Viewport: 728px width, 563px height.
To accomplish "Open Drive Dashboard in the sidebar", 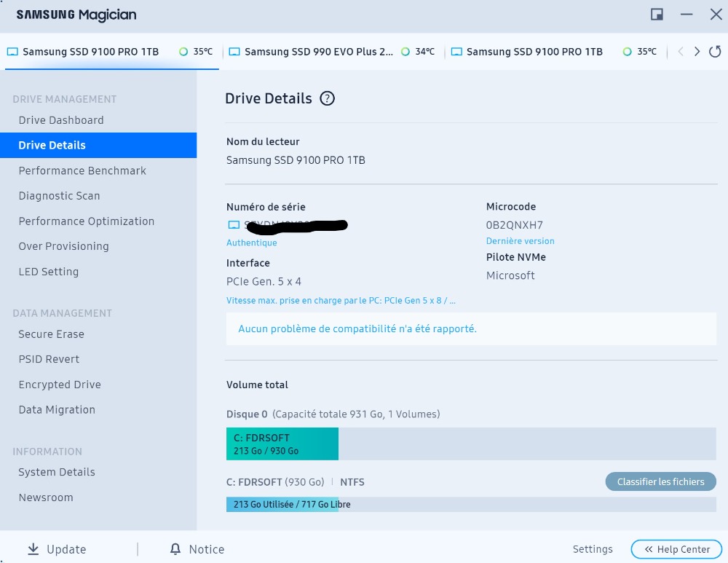I will [x=61, y=120].
